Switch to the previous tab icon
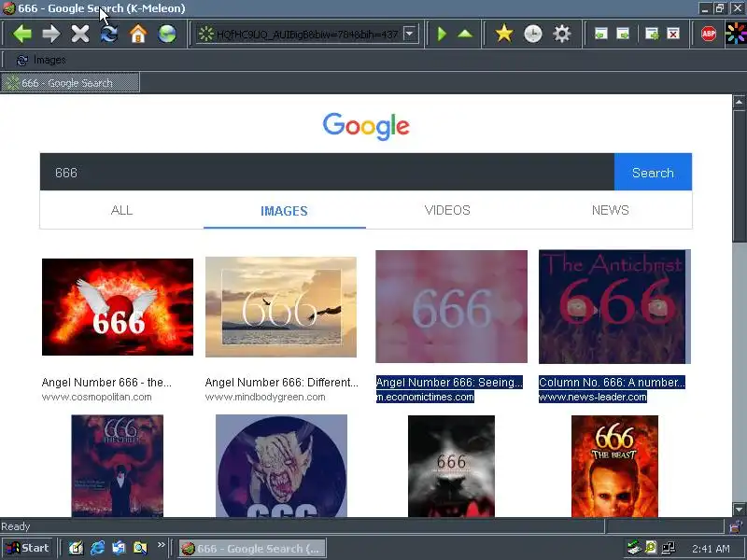 pos(601,34)
